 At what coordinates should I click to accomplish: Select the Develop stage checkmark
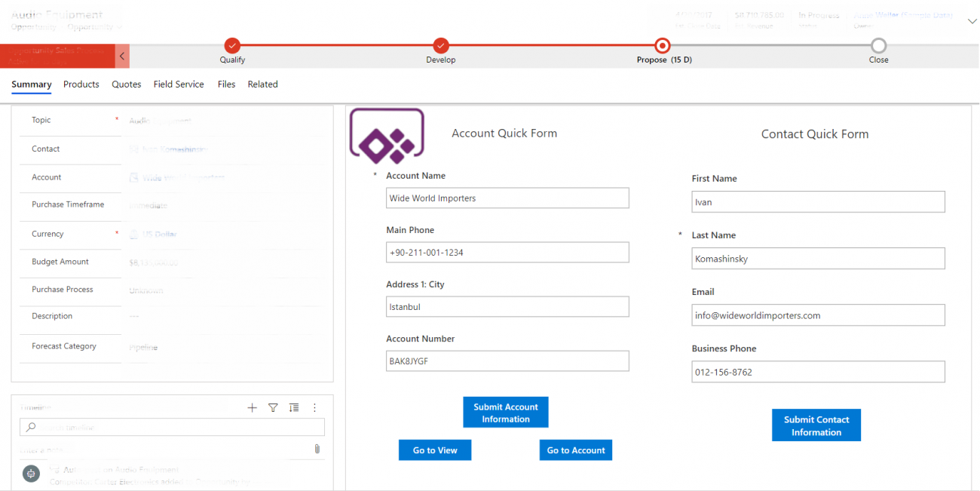[441, 45]
